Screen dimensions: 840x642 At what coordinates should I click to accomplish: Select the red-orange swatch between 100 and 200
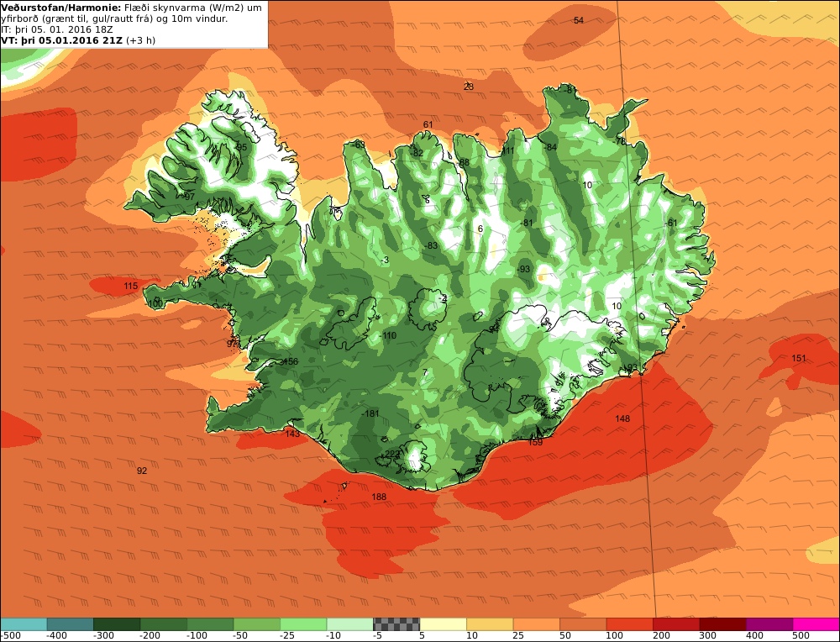629,624
